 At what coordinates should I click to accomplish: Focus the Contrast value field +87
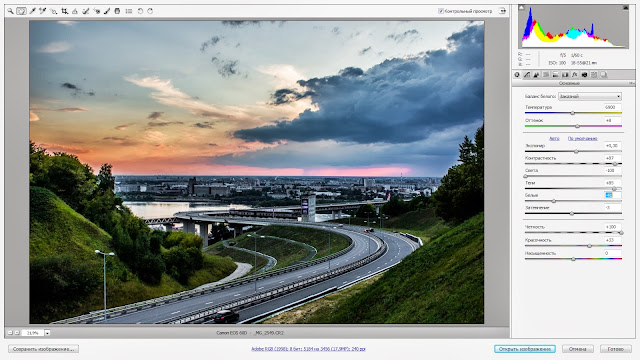pos(612,158)
